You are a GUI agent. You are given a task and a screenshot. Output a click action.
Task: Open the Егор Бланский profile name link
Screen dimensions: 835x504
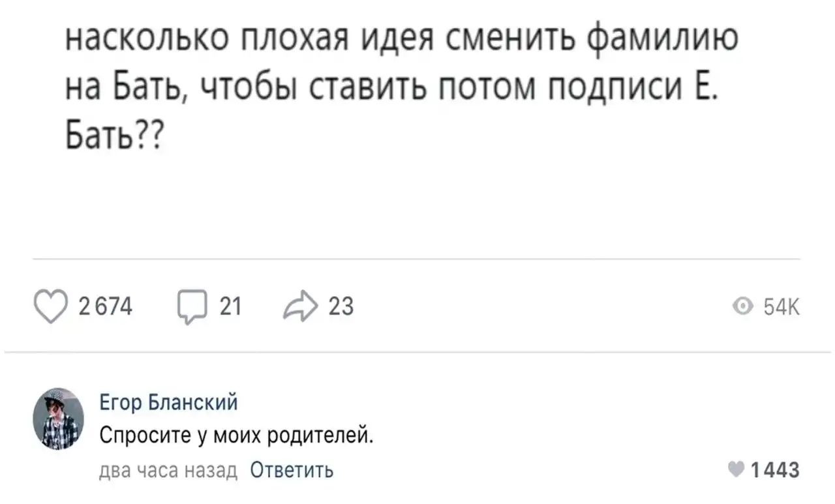pos(168,402)
